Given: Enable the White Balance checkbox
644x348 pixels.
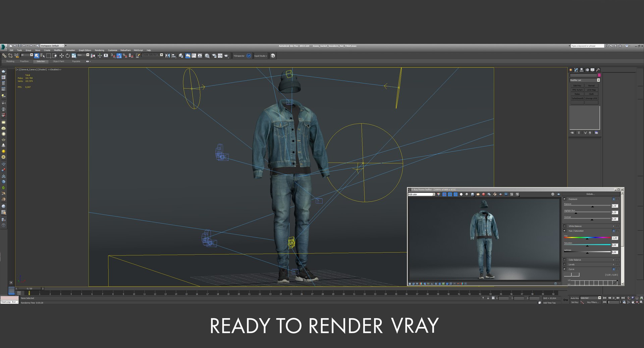Looking at the screenshot, I should coord(565,226).
